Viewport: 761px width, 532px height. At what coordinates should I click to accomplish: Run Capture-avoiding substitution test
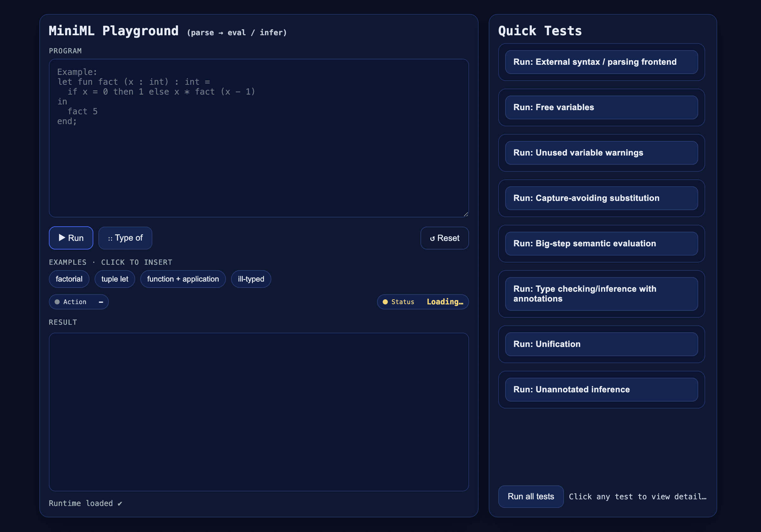click(x=601, y=198)
